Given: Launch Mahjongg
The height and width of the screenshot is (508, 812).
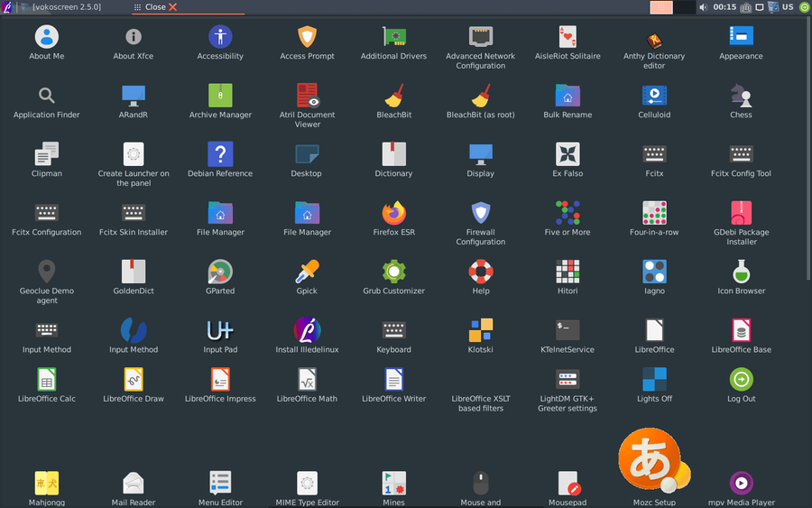Looking at the screenshot, I should click(x=47, y=488).
